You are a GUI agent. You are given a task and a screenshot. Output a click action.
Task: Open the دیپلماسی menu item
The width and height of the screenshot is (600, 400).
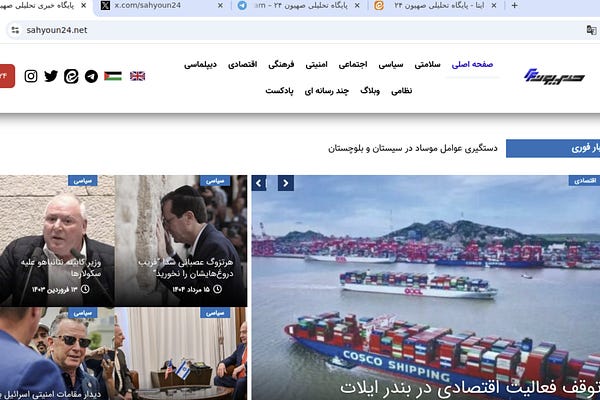point(200,64)
